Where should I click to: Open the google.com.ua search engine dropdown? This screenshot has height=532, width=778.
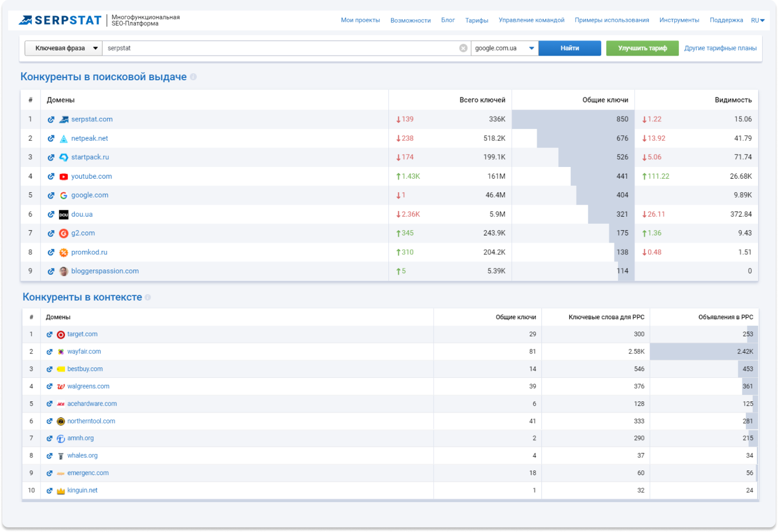(505, 48)
